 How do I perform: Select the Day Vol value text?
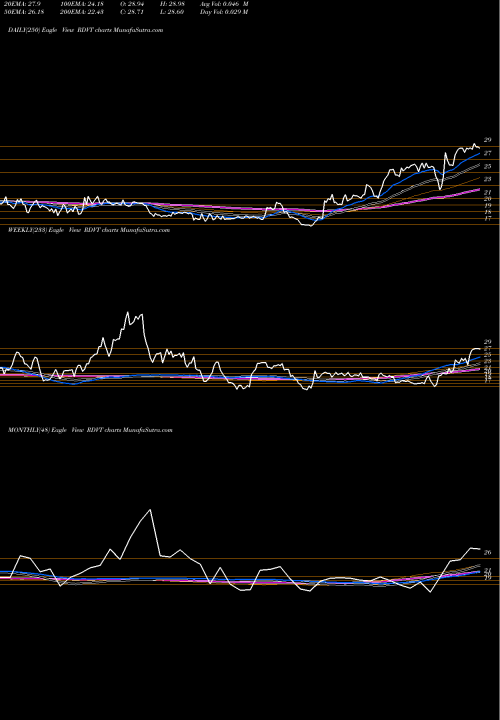(224, 12)
